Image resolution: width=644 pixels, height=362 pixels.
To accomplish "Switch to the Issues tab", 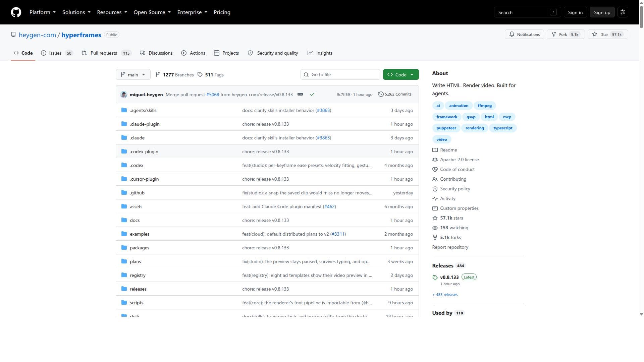I will (x=57, y=53).
